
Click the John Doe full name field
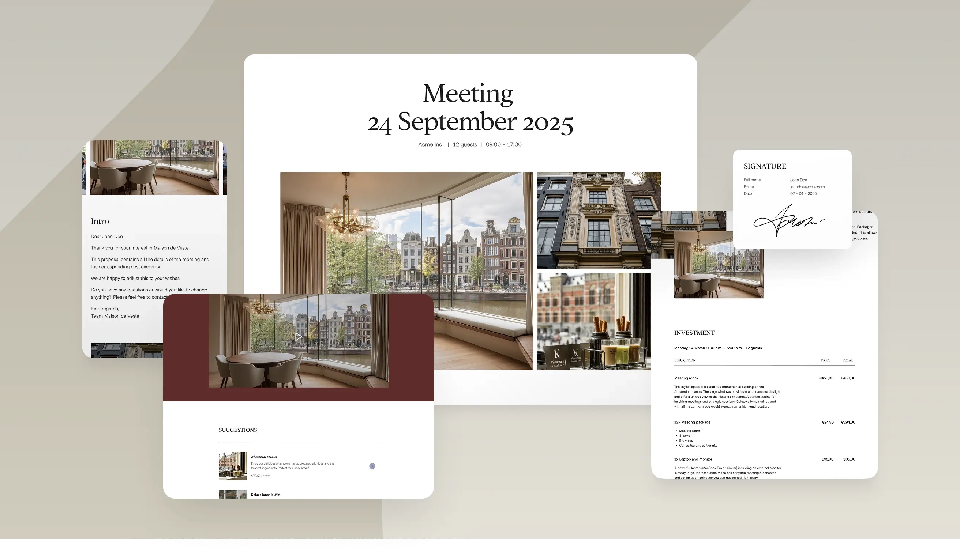tap(798, 180)
